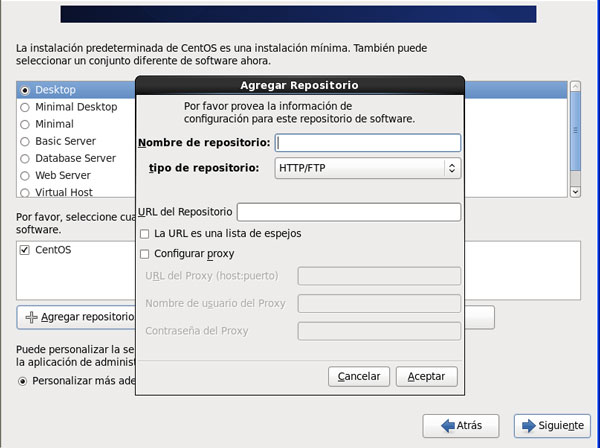Screen dimensions: 600x448
Task: Select the Minimal Desktop option
Action: [24, 107]
